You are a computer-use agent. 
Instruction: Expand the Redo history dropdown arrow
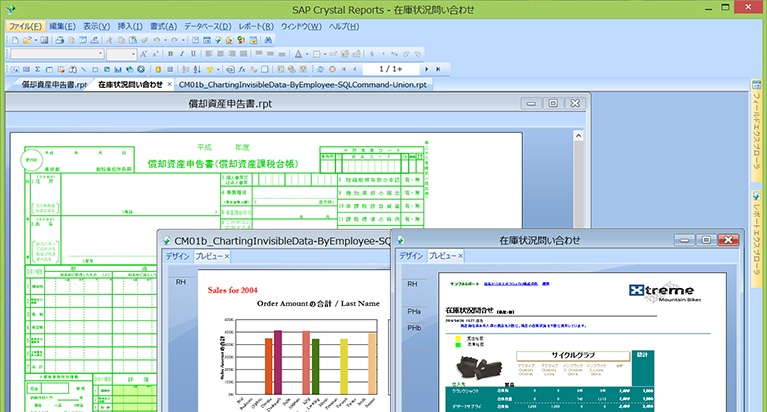(183, 40)
